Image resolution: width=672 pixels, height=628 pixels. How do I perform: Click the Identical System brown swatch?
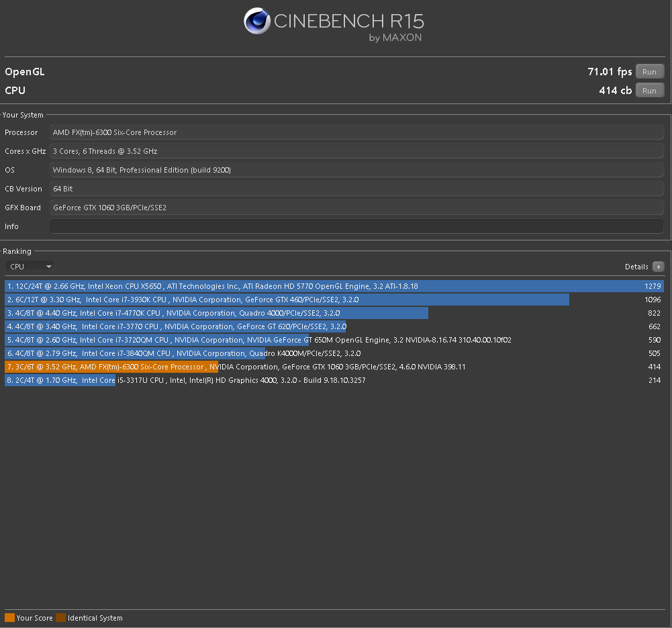(61, 618)
